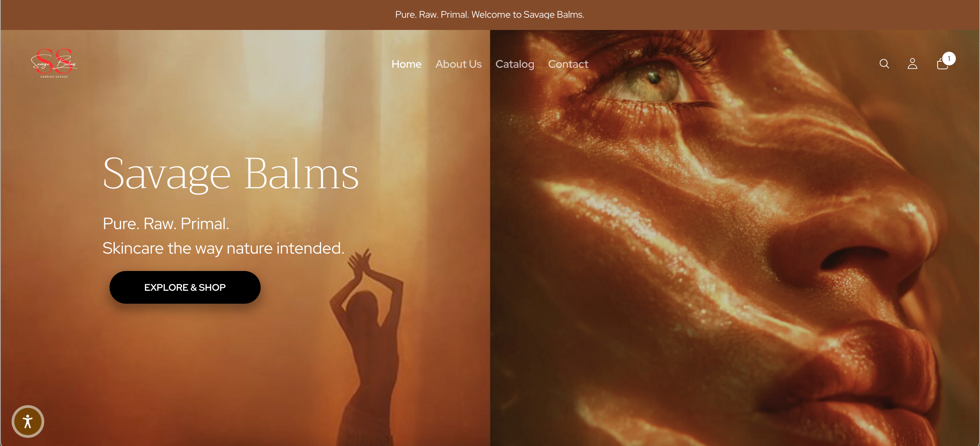980x446 pixels.
Task: Open the shopping bag cart icon
Action: (x=942, y=64)
